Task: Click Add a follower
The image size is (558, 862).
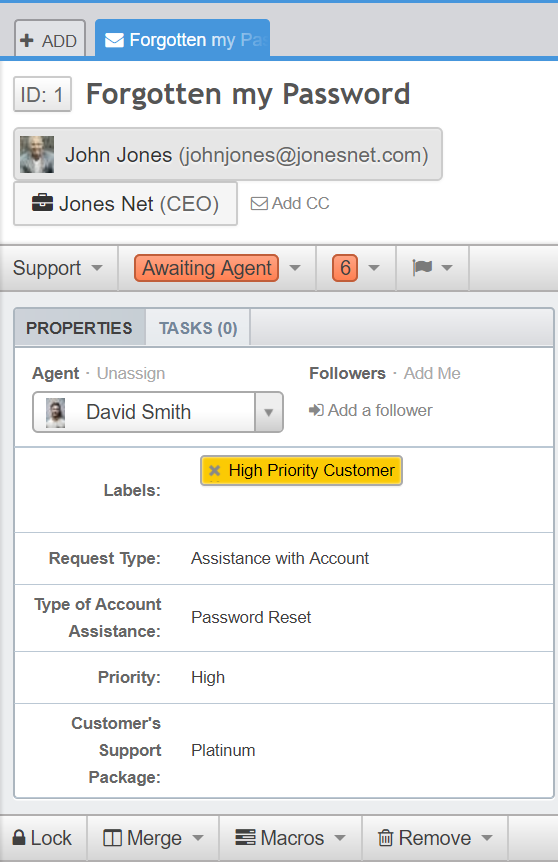Action: tap(371, 410)
